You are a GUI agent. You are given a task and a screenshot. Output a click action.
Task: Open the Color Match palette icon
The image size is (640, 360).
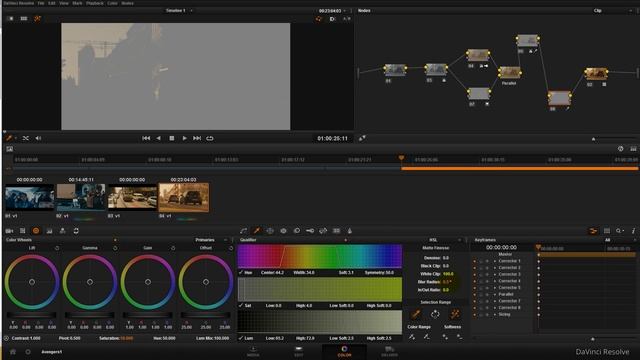tap(22, 231)
